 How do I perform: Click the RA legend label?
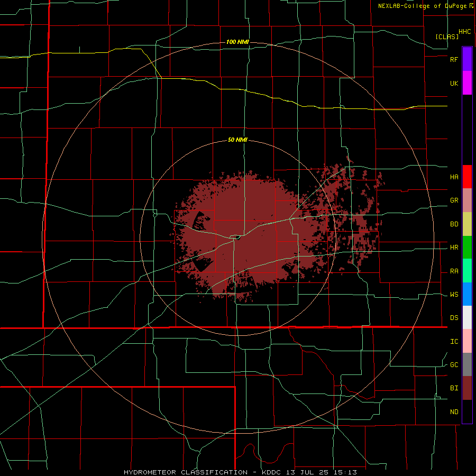click(454, 271)
